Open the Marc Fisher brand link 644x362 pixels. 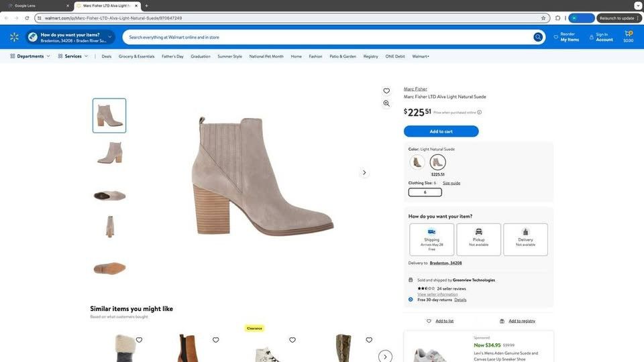(x=415, y=89)
